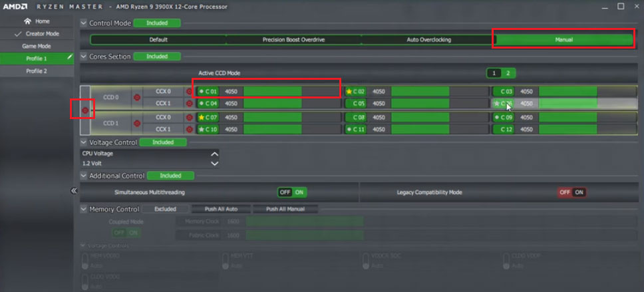The height and width of the screenshot is (292, 644).
Task: Click the silver star on core C 10
Action: (202, 129)
